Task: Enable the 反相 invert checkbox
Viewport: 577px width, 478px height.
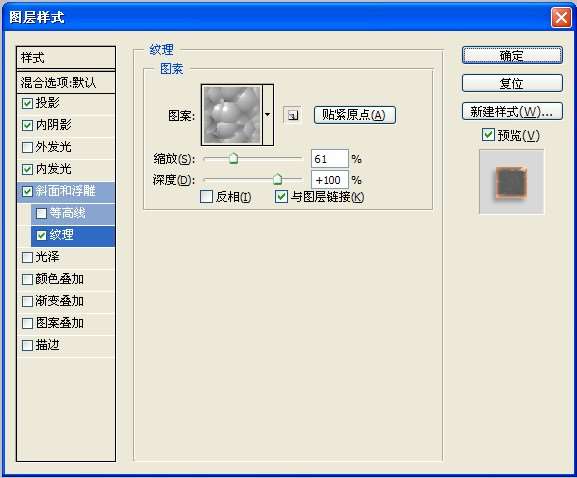Action: [x=206, y=196]
